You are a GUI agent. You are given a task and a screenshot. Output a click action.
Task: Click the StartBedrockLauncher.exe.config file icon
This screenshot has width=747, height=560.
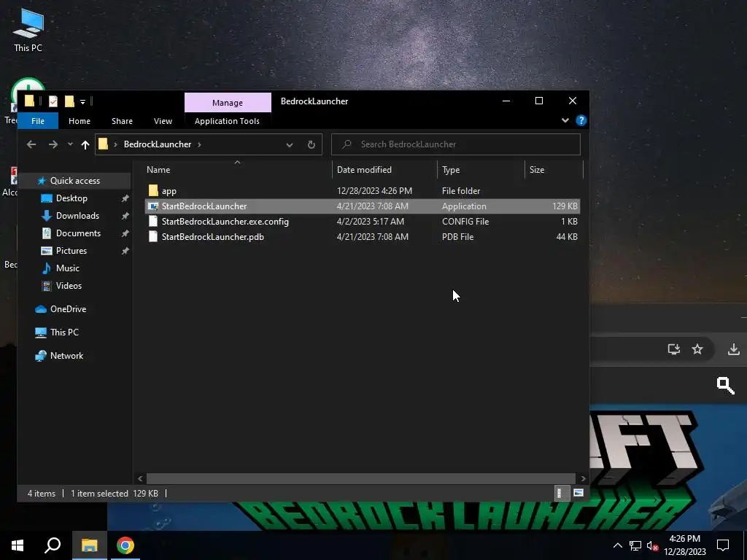pos(153,222)
